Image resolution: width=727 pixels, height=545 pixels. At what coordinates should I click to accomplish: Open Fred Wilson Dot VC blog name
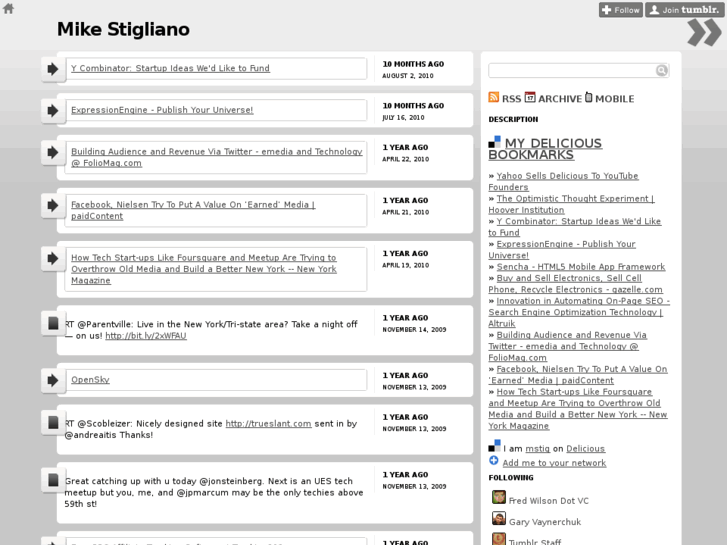(548, 501)
